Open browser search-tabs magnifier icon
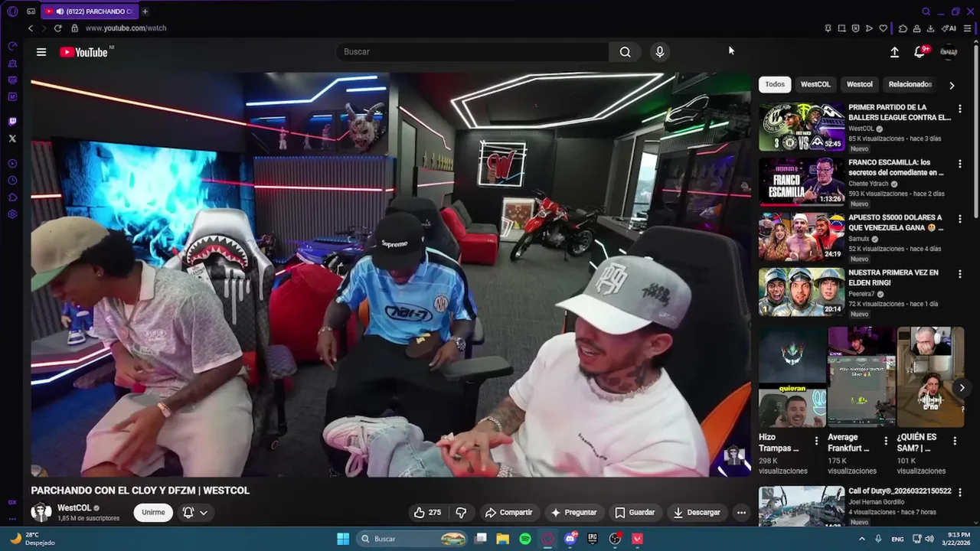This screenshot has height=551, width=980. click(926, 11)
